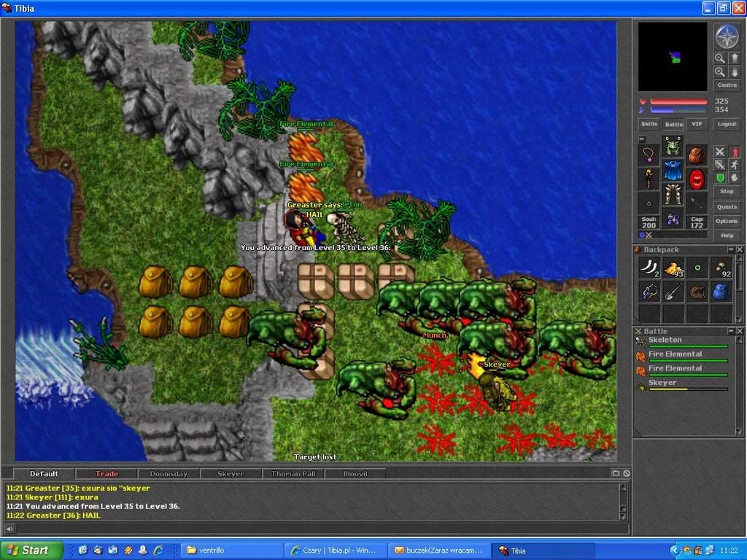Open the Skills window
Viewport: 747px width, 560px height.
point(649,124)
